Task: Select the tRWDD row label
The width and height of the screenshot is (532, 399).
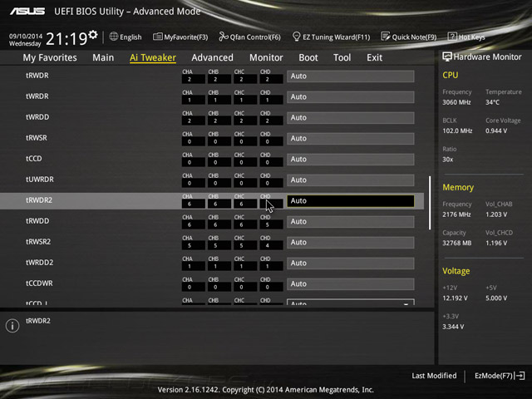Action: click(37, 221)
